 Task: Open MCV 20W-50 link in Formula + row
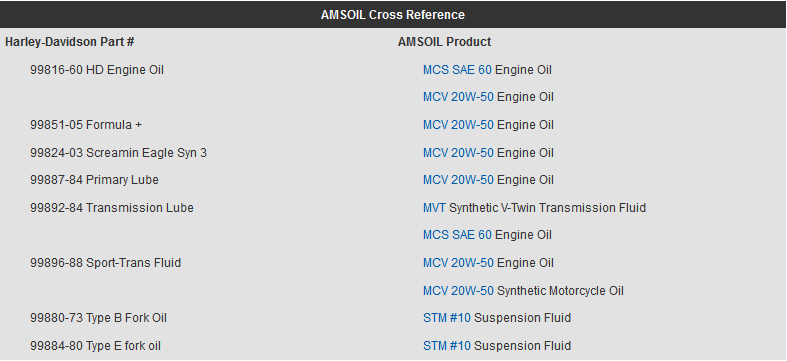458,125
